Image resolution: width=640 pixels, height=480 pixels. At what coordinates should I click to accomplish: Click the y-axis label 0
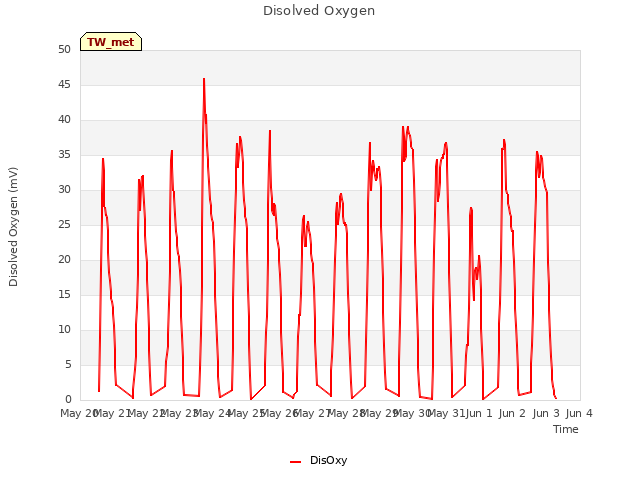68,400
